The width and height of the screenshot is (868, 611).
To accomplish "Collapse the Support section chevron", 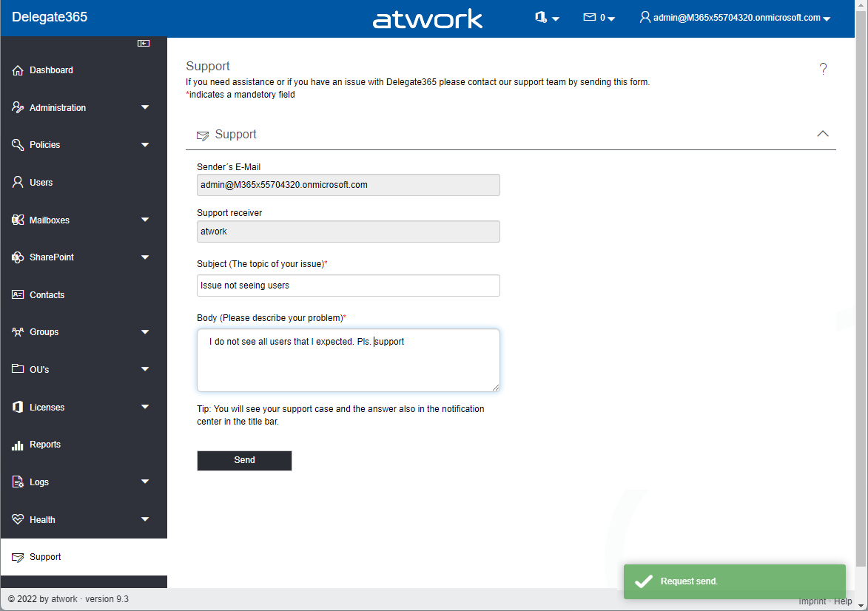I will [x=823, y=133].
